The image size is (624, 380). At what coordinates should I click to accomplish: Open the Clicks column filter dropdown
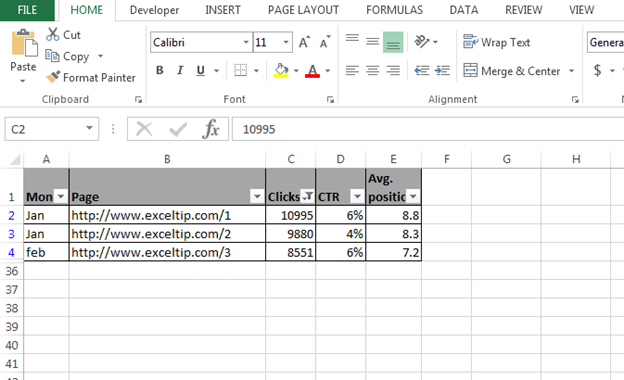307,196
